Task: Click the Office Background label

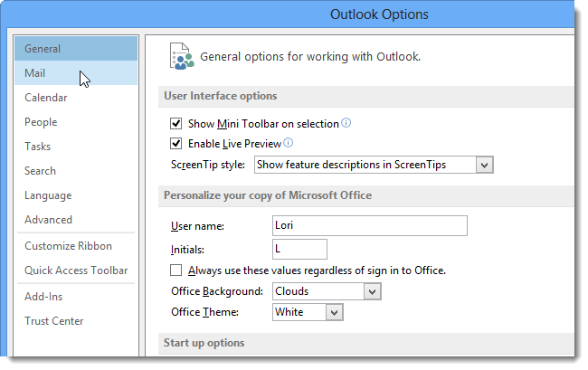Action: coord(217,291)
